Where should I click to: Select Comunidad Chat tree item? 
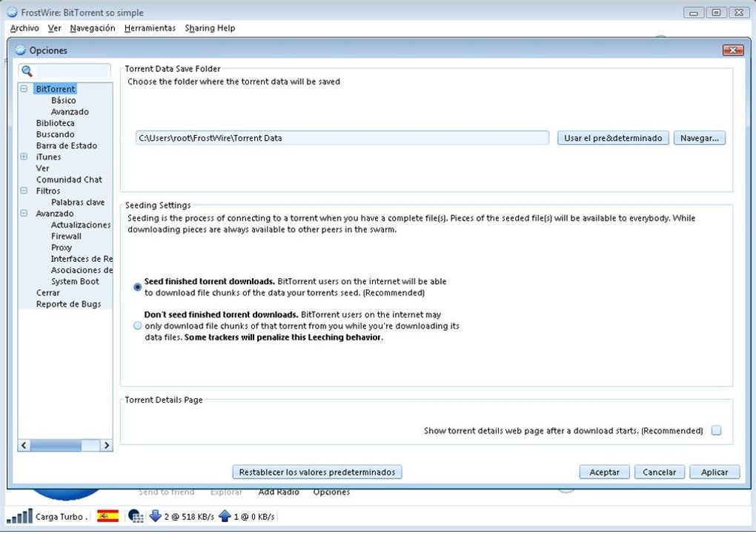69,179
